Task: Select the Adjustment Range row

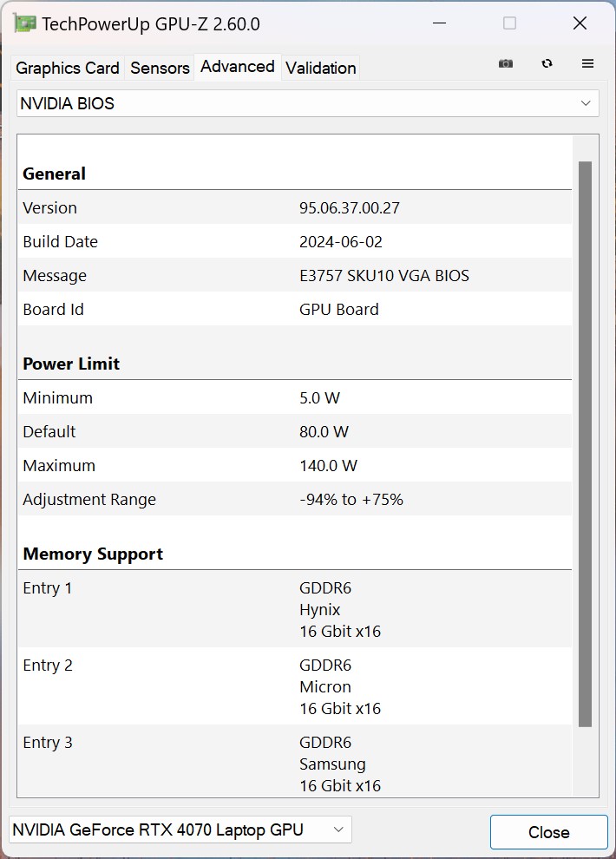Action: click(294, 499)
